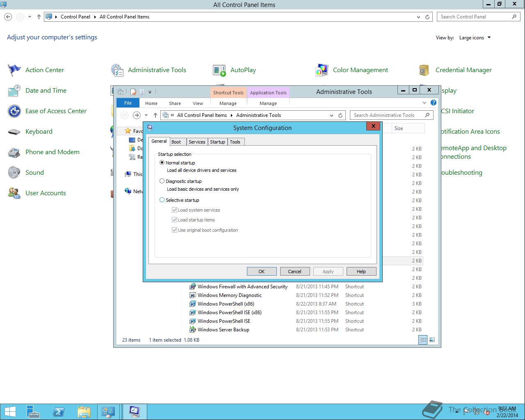
Task: Click the Help icon in Administrative Tools ribbon
Action: (434, 103)
